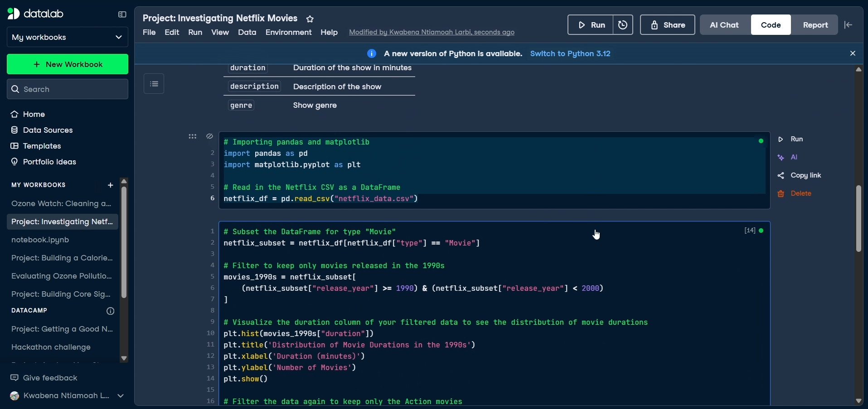Click the info icon in Python banner
The width and height of the screenshot is (868, 409).
click(x=372, y=53)
